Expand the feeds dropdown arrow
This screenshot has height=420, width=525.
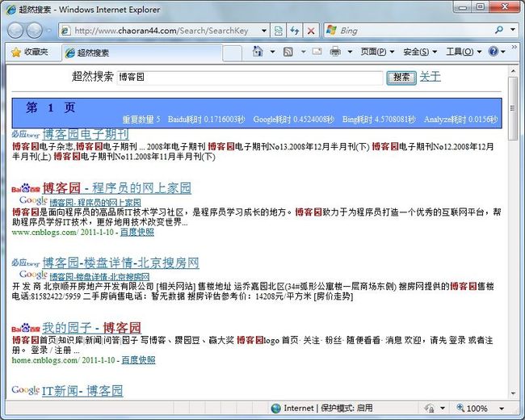coord(304,52)
